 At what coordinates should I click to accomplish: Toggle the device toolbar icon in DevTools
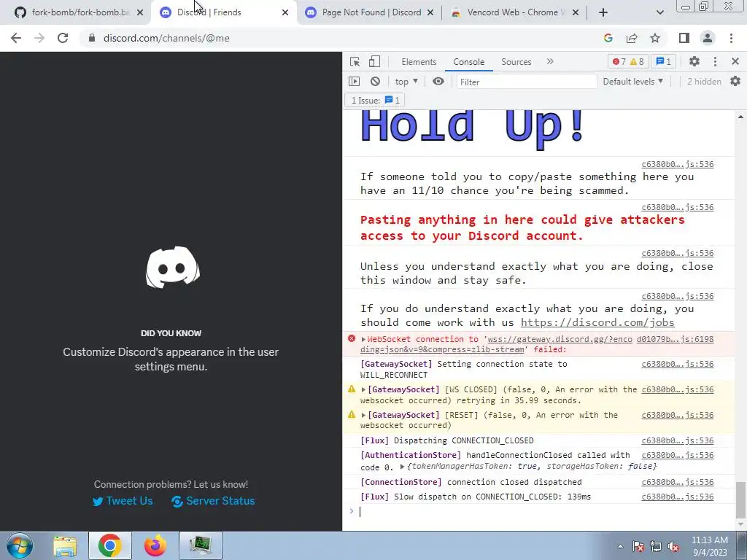[x=374, y=61]
